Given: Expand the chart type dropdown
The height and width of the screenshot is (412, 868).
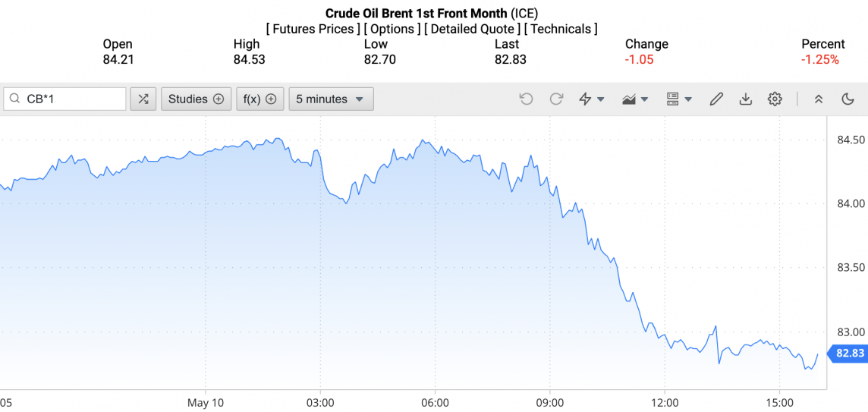Looking at the screenshot, I should point(635,99).
